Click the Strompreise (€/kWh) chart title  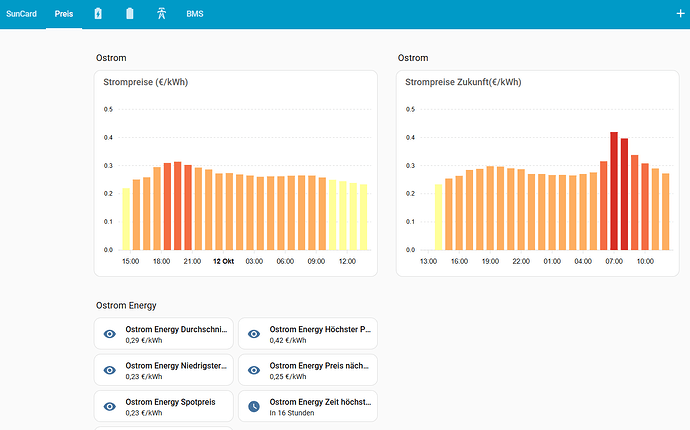coord(146,82)
